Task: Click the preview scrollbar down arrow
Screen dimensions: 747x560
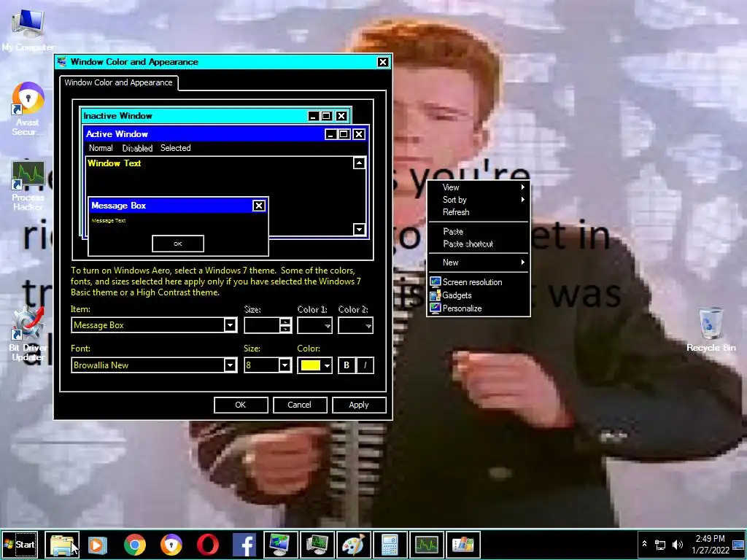Action: tap(359, 229)
